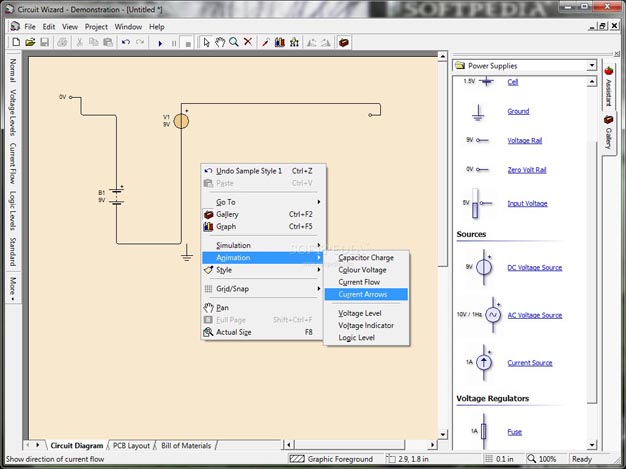Expand the Grid/Snap submenu
Image resolution: width=626 pixels, height=469 pixels.
coord(263,289)
